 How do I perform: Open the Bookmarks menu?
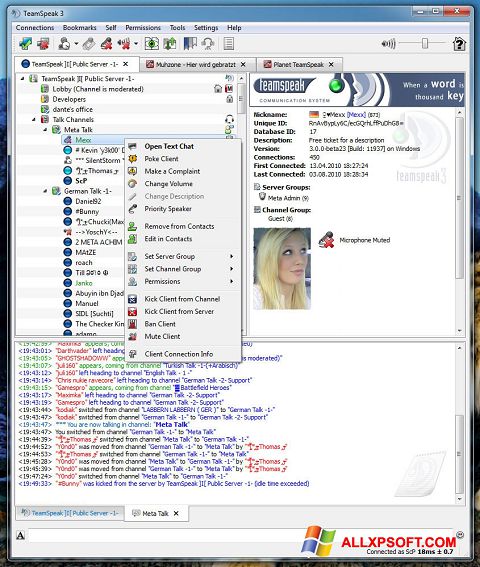pyautogui.click(x=80, y=28)
